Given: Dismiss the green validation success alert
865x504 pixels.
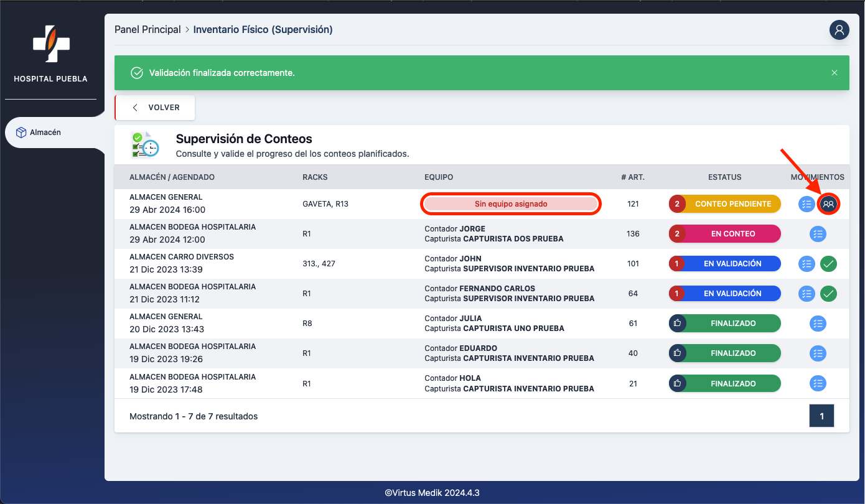Looking at the screenshot, I should (835, 73).
